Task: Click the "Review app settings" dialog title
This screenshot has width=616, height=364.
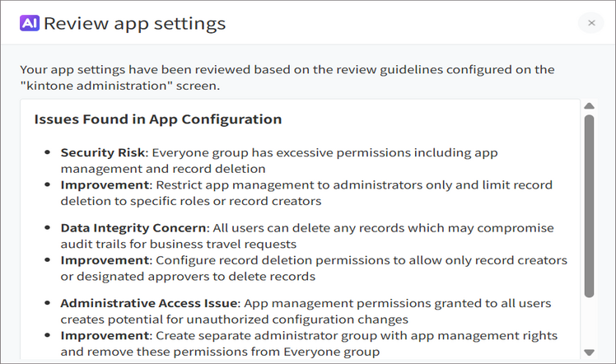Action: click(134, 23)
